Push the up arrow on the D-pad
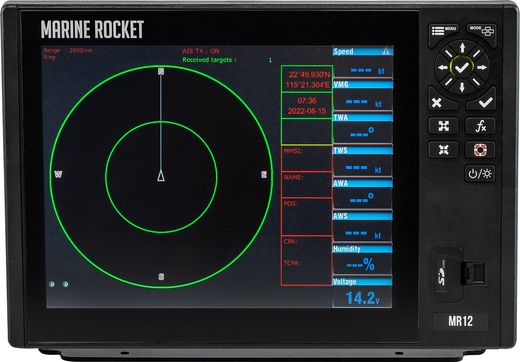 [462, 47]
